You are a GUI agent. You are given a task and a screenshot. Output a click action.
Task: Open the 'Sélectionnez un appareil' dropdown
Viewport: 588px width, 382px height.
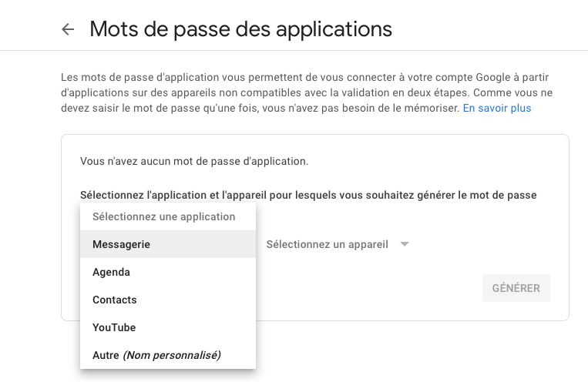[x=327, y=244]
